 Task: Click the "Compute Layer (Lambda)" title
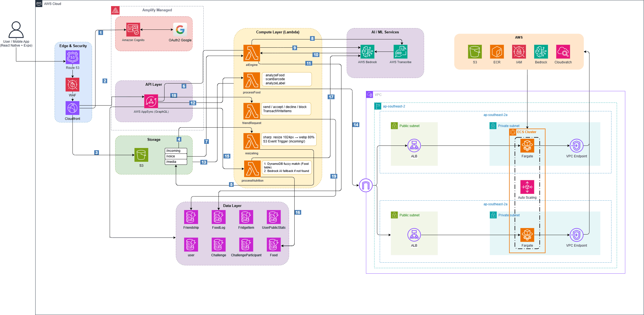point(277,32)
